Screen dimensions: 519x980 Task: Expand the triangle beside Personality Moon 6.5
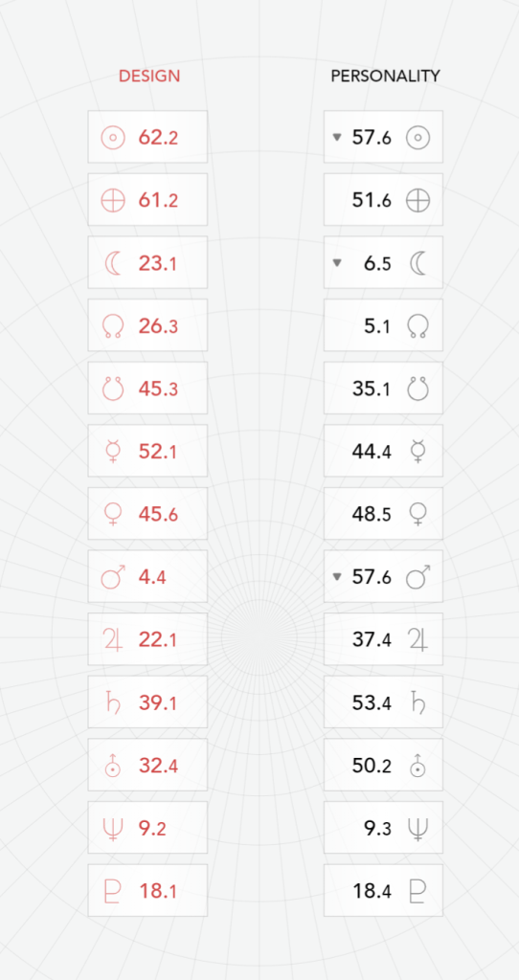[337, 263]
